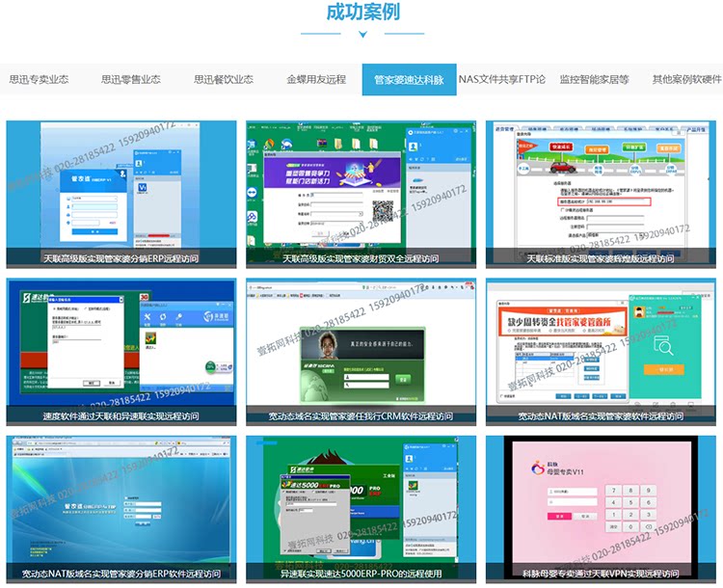Screen dimensions: 723x588
Task: Open the 异速联实现速达5000ERP-PRO的远程使用 case thumbnail
Action: tap(361, 509)
